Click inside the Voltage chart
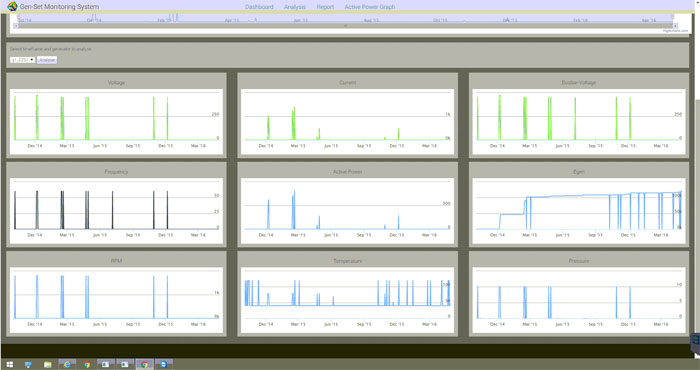The height and width of the screenshot is (370, 700). (116, 122)
